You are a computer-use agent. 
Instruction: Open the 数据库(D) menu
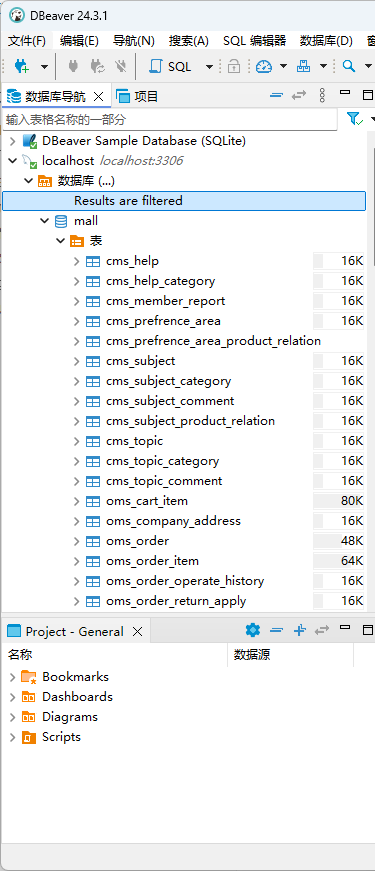tap(326, 41)
